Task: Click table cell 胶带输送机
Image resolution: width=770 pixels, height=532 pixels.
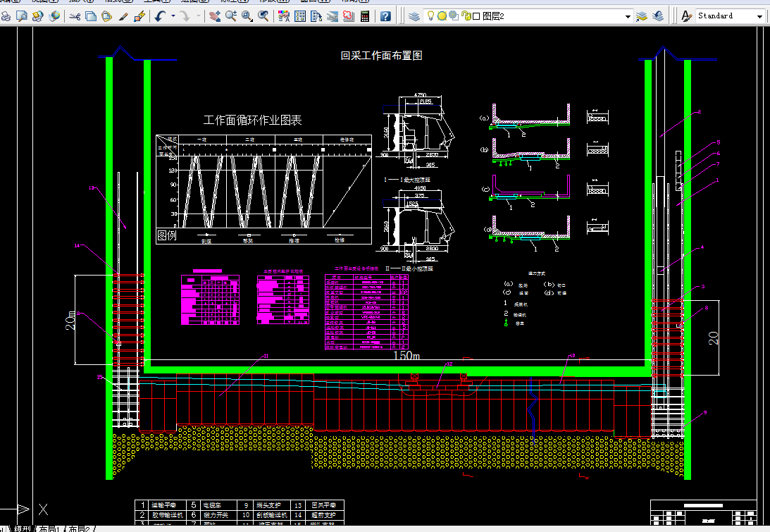Action: tap(167, 515)
